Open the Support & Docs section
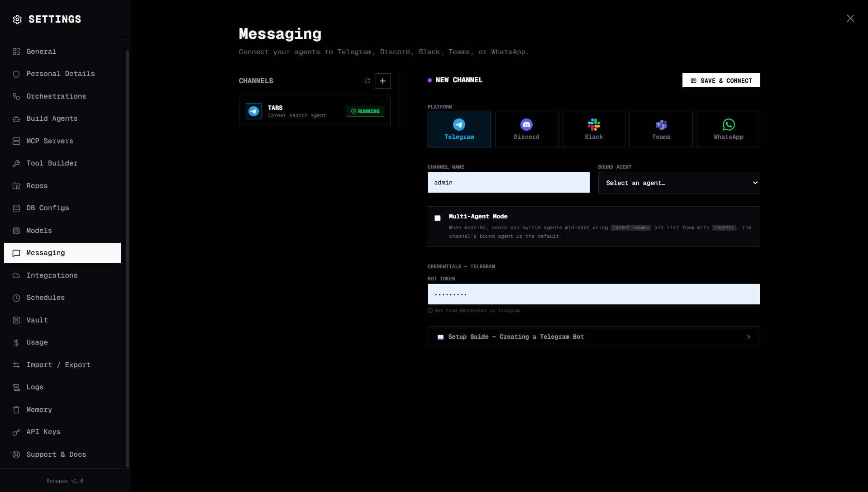868x492 pixels. pyautogui.click(x=62, y=454)
